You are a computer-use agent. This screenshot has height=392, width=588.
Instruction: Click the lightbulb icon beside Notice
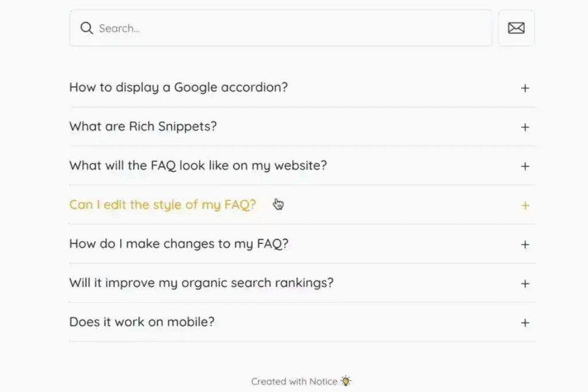point(346,381)
